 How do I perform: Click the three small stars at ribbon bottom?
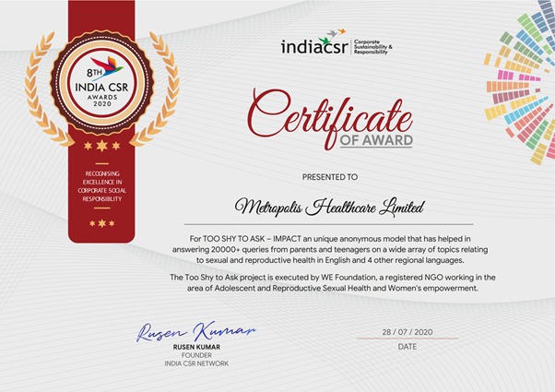point(102,223)
